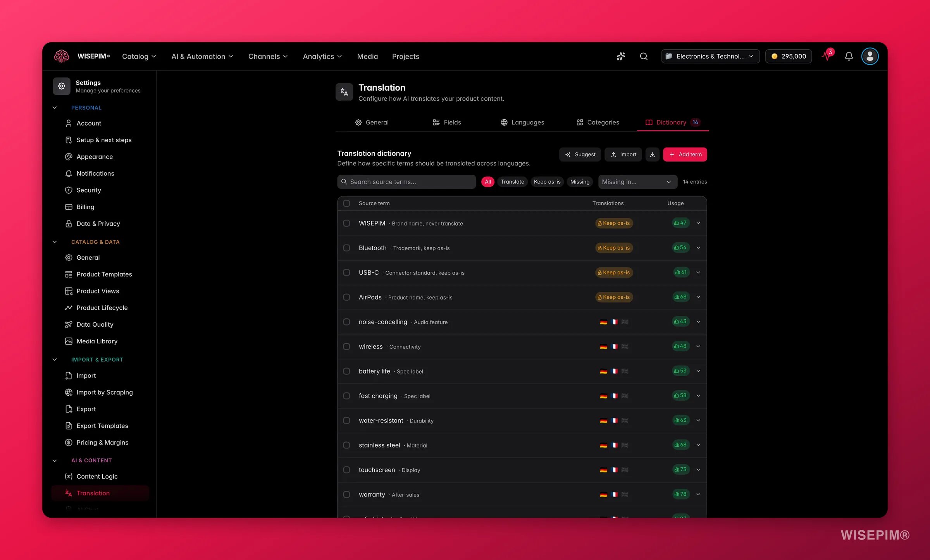Open Media Library
The height and width of the screenshot is (560, 930).
(x=97, y=341)
